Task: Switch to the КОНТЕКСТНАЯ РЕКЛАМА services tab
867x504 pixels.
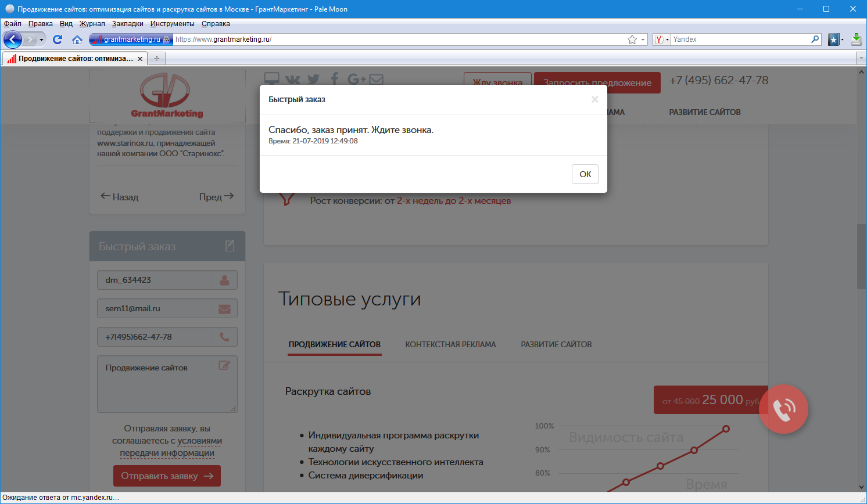Action: pyautogui.click(x=450, y=344)
